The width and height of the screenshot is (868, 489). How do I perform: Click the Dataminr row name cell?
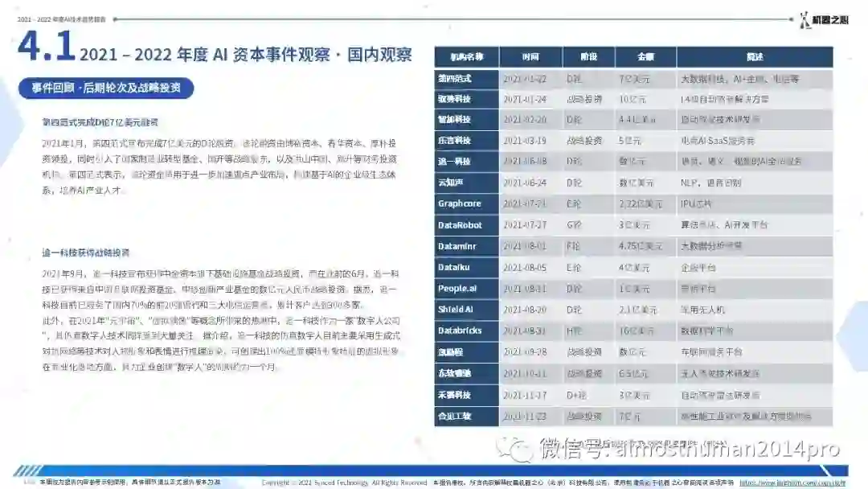[x=467, y=246]
